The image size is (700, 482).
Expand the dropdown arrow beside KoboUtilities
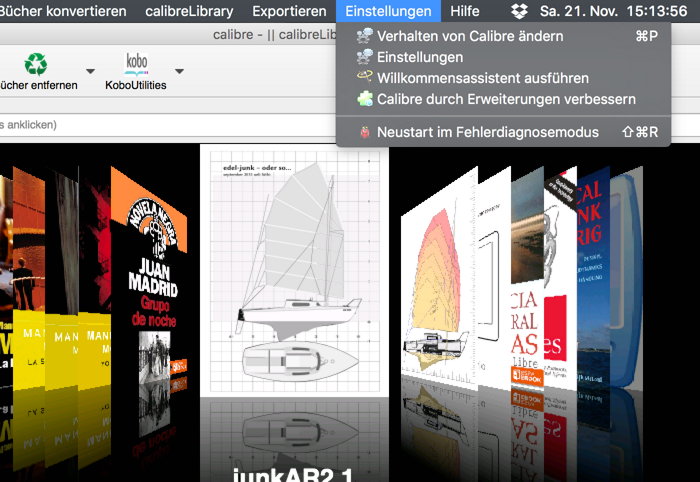click(x=179, y=72)
